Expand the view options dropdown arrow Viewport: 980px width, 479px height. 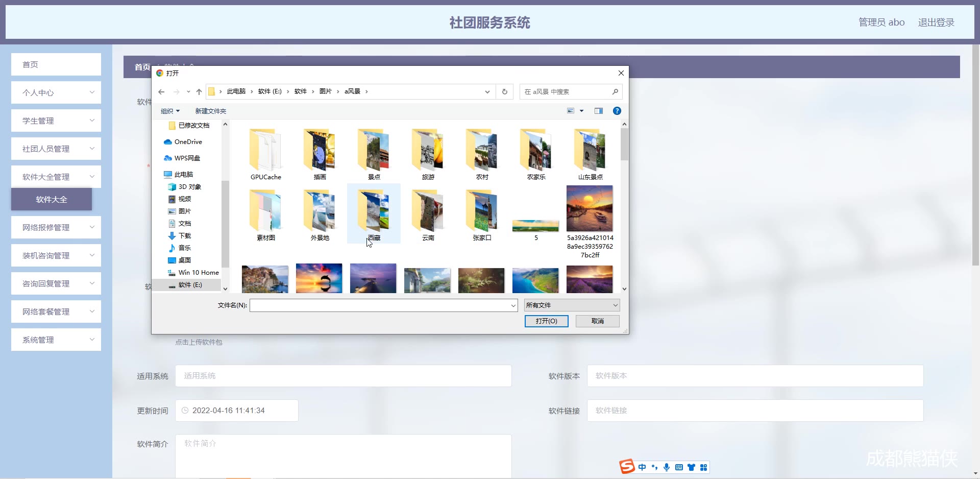pos(581,111)
